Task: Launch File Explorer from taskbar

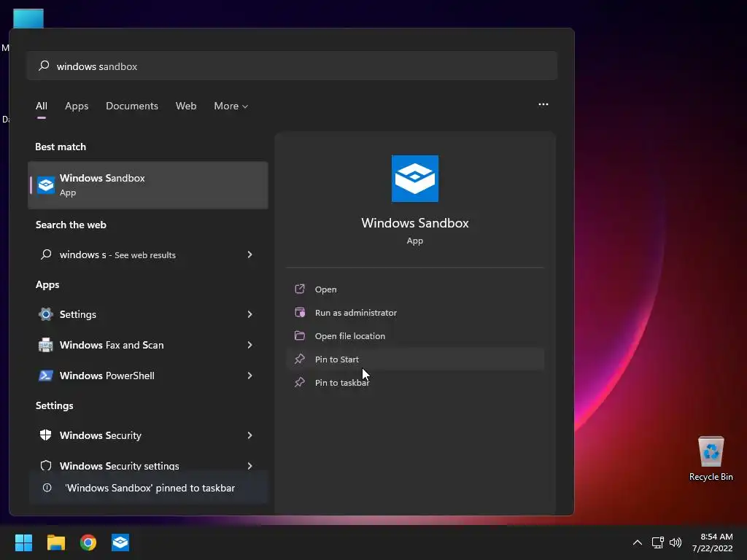Action: [x=55, y=542]
